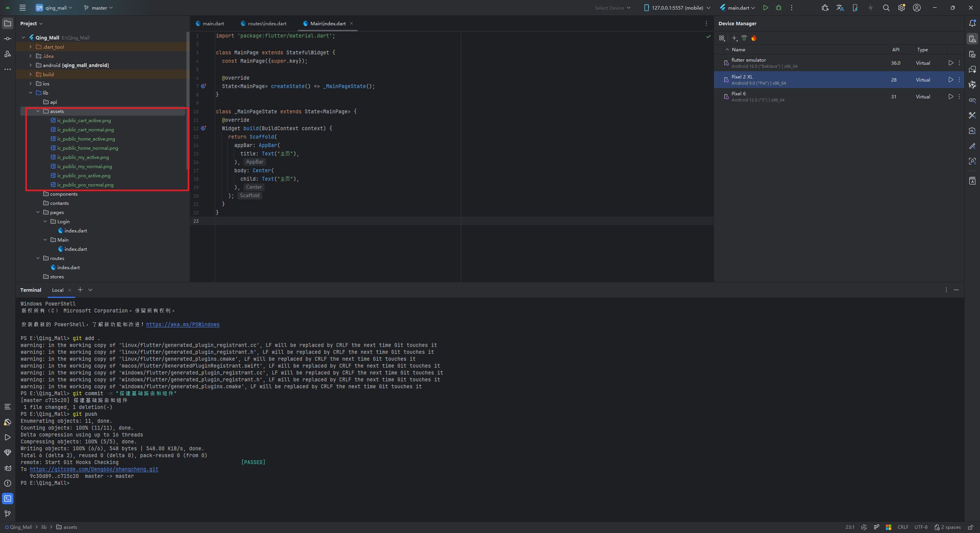This screenshot has height=533, width=980.
Task: Toggle file read-only lock in status bar
Action: point(970,527)
